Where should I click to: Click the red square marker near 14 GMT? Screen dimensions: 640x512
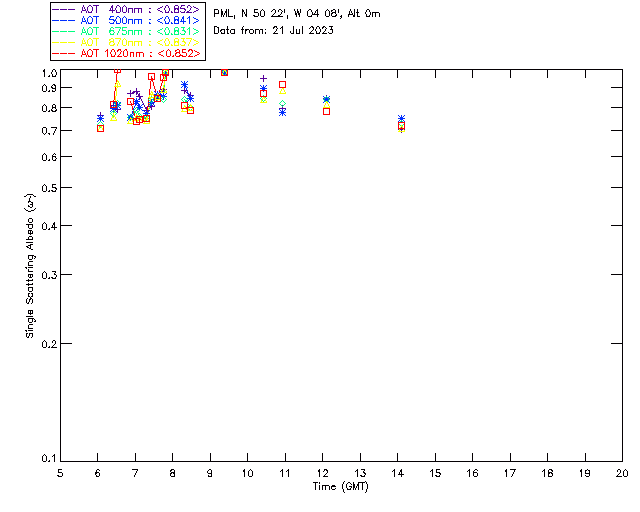[x=401, y=125]
